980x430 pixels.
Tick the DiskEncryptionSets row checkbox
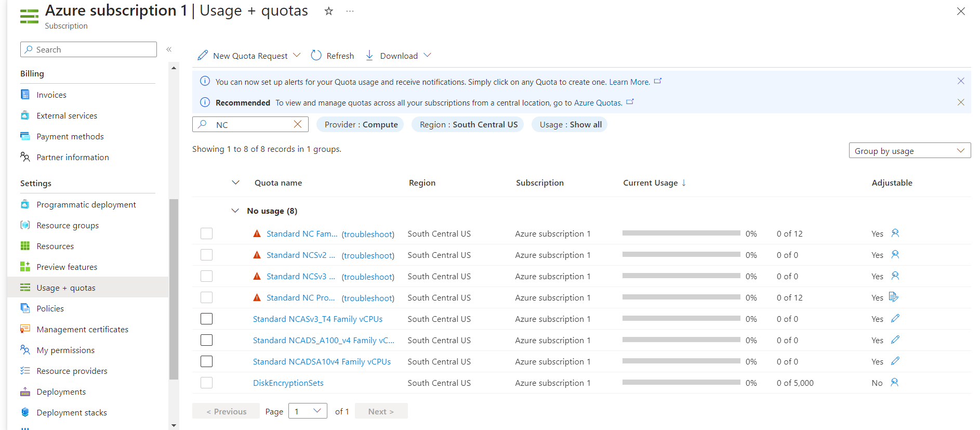[206, 383]
